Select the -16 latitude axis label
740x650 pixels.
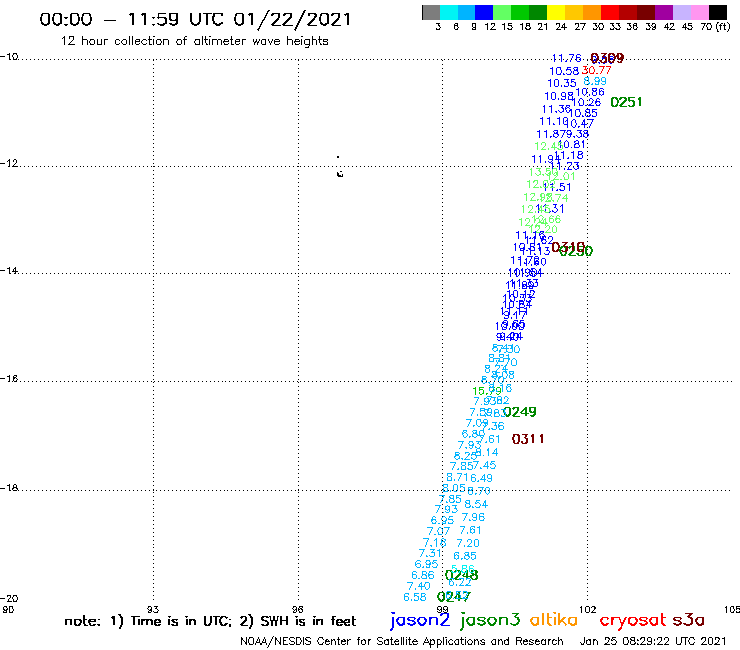9,379
